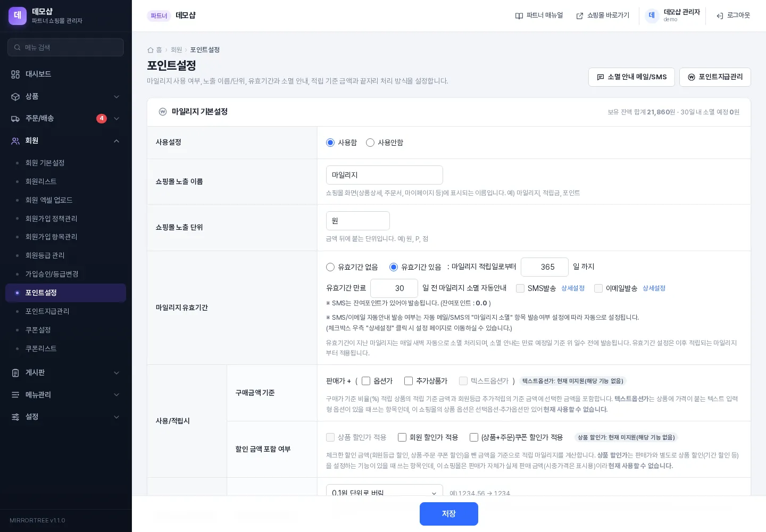
Task: Click the order count badge showing 4
Action: coord(102,119)
